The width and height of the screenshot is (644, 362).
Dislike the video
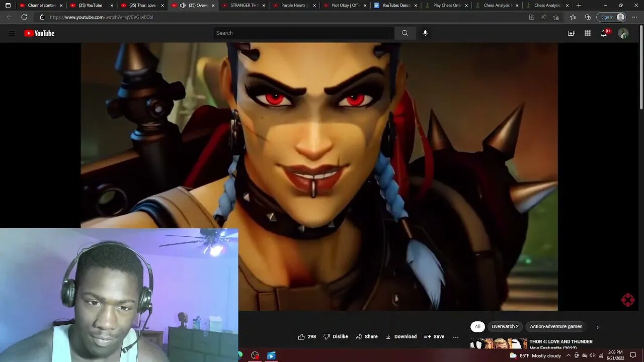pyautogui.click(x=336, y=336)
